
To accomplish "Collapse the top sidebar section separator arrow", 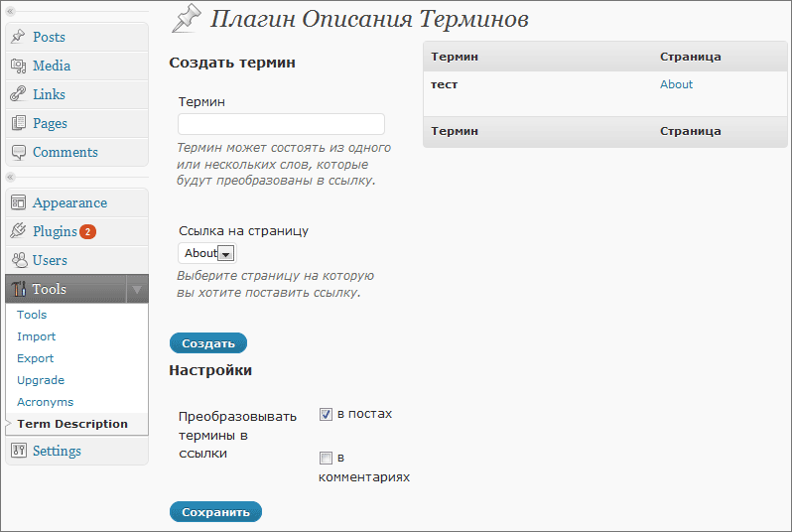I will point(10,10).
